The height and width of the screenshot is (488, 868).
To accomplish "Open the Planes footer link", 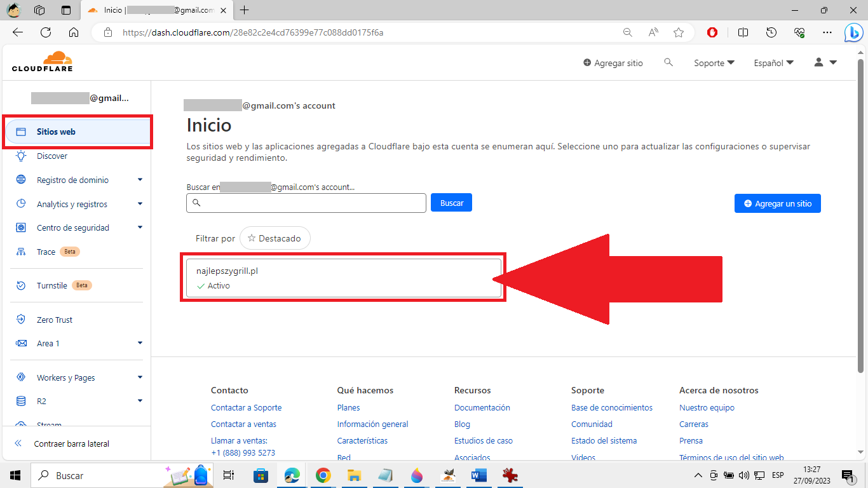I will [x=348, y=407].
